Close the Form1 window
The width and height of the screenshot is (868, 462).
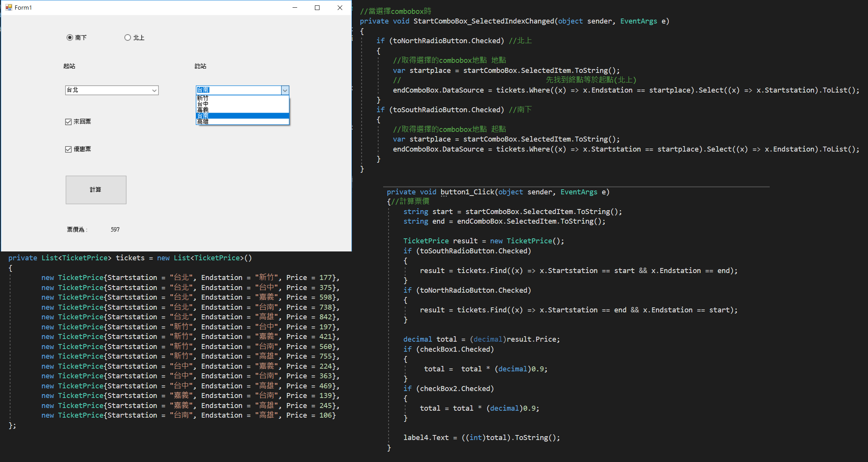pos(340,7)
